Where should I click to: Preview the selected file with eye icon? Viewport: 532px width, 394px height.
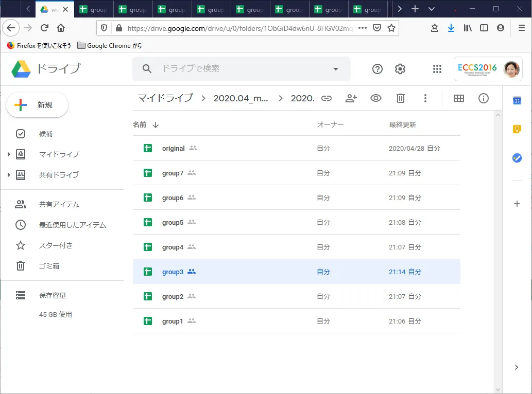pos(376,98)
